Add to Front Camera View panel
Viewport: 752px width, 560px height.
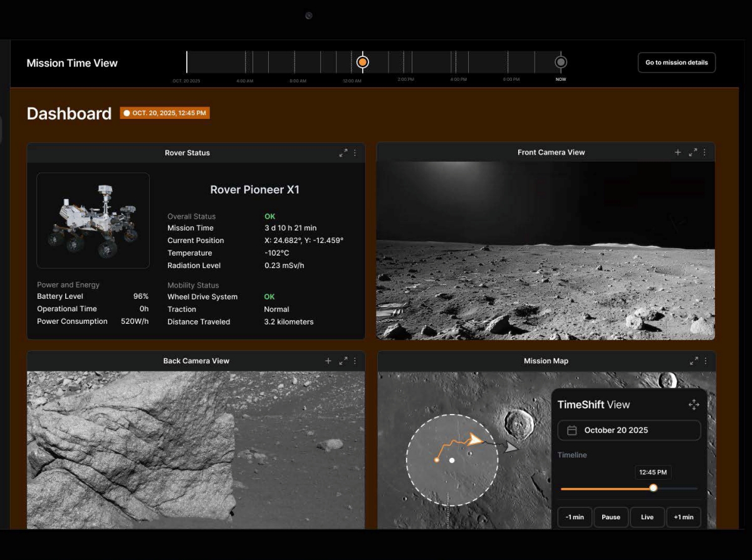pos(677,152)
